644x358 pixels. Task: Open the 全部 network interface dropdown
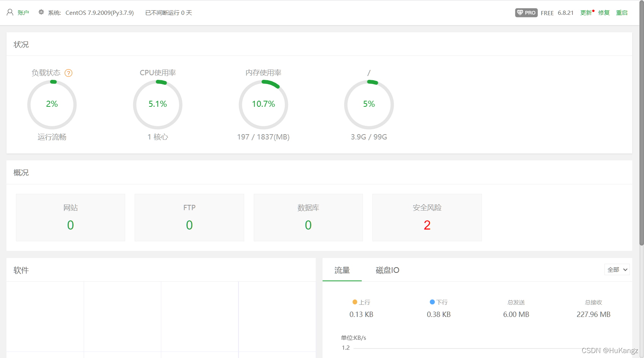(x=617, y=269)
